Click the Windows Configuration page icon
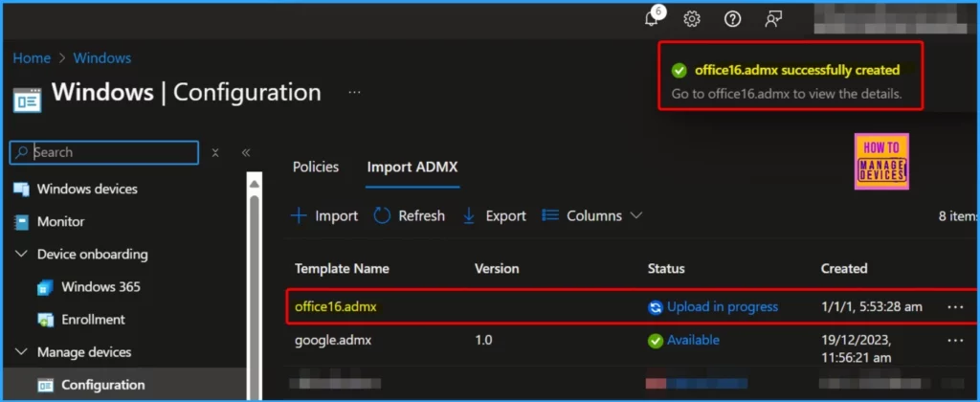Screen dimensions: 980x402 coord(27,99)
